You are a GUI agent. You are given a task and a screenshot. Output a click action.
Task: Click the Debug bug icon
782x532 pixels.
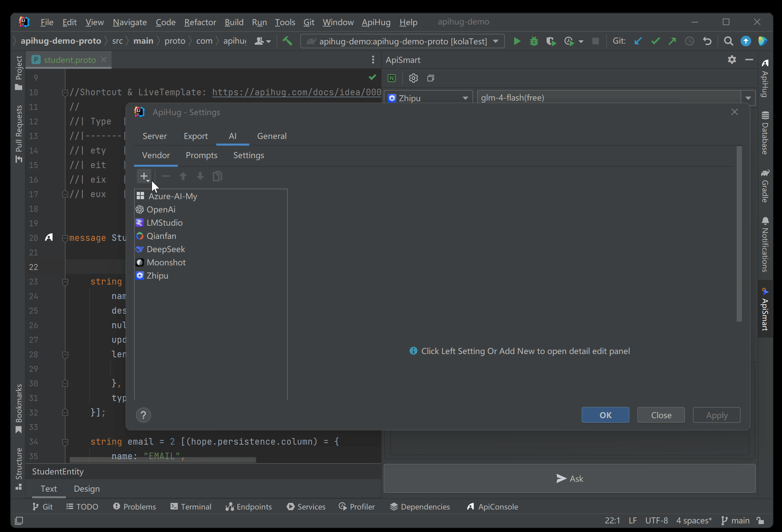pyautogui.click(x=534, y=41)
